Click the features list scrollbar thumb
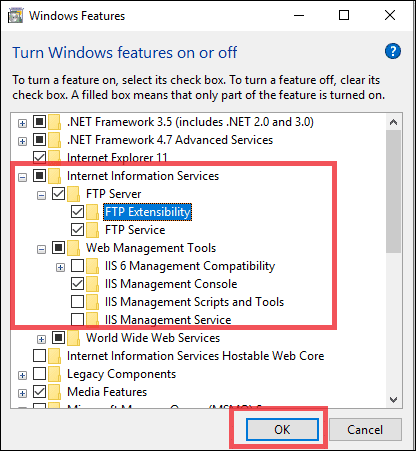Viewport: 416px width, 451px height. point(393,192)
